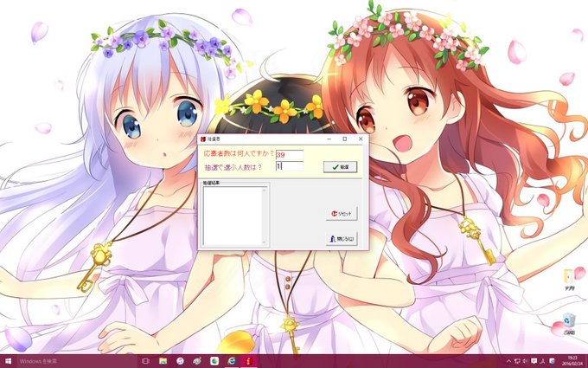Click the IME input mode indicator
588x368 pixels.
pos(542,361)
